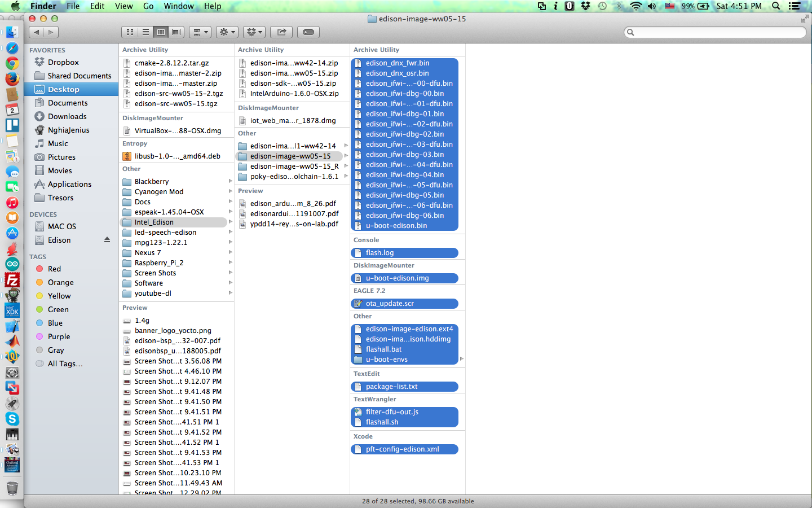
Task: Go forward with the toolbar forward arrow
Action: [x=51, y=32]
